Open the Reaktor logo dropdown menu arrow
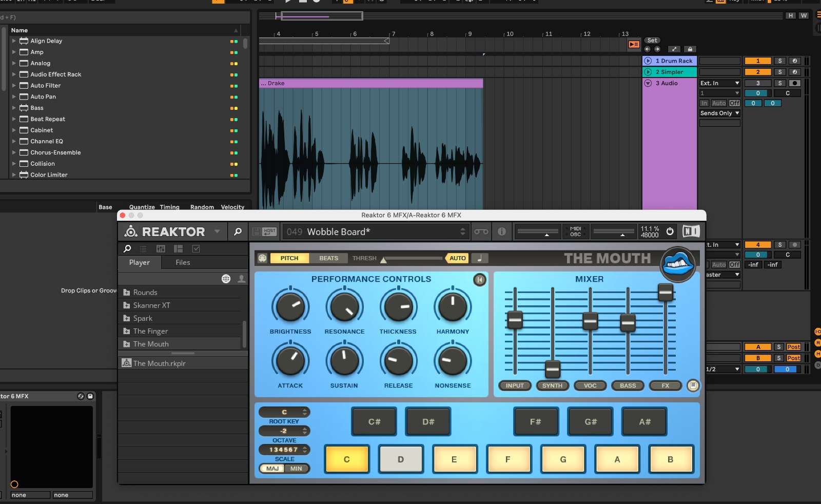The image size is (821, 504). 217,231
